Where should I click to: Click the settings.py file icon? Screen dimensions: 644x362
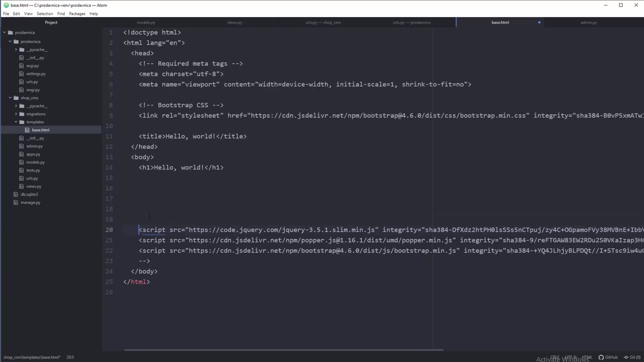coord(22,74)
